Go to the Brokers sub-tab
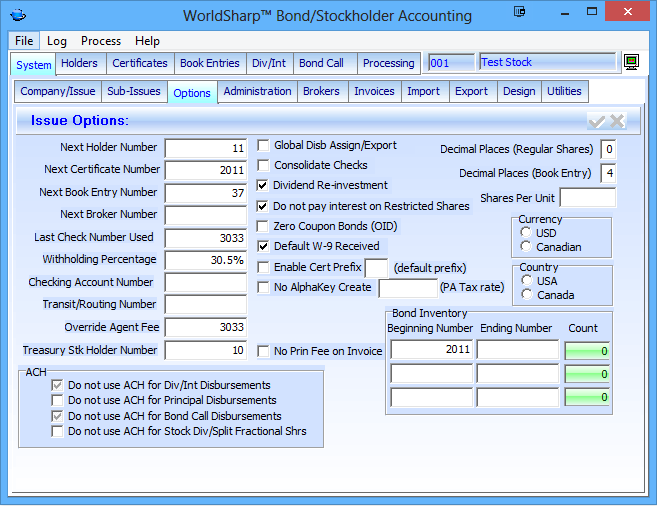This screenshot has width=657, height=506. 321,91
